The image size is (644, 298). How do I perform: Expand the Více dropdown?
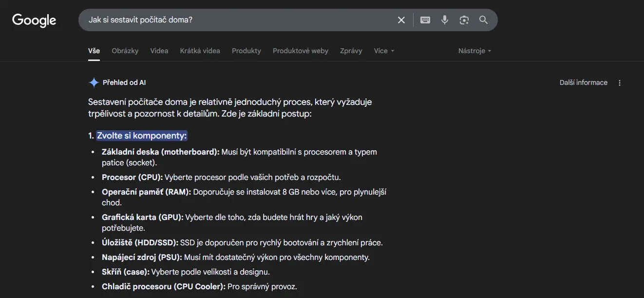[x=384, y=51]
